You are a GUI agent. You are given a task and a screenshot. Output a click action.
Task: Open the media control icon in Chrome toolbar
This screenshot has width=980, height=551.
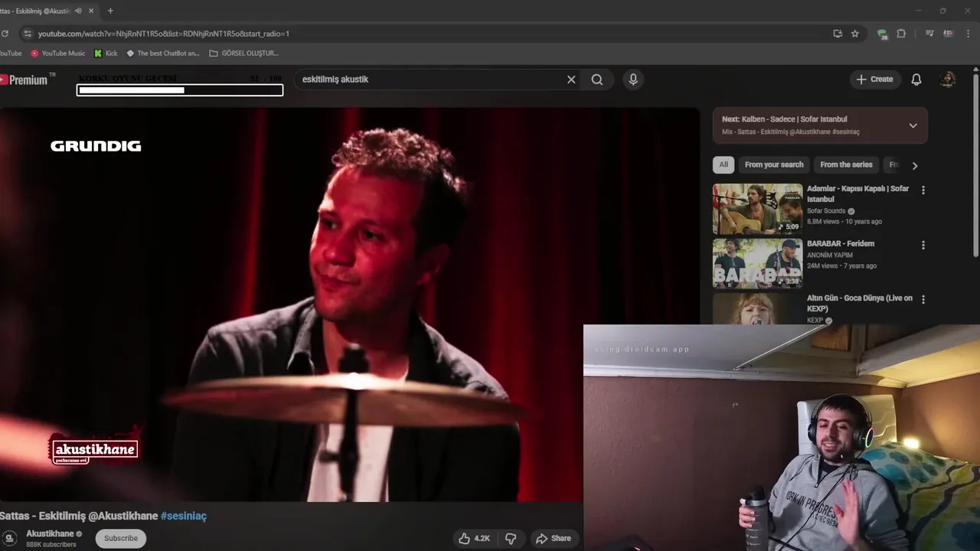point(929,34)
